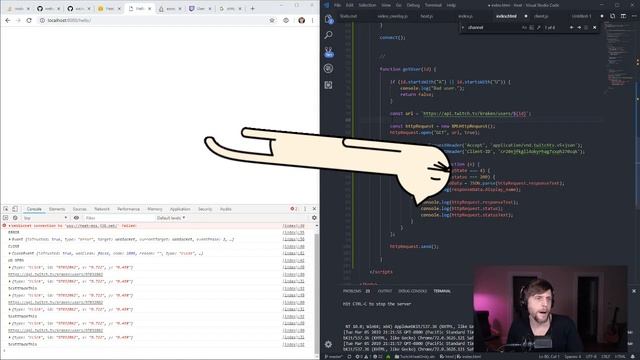Toggle find in selection option
The image size is (640, 360).
[586, 27]
